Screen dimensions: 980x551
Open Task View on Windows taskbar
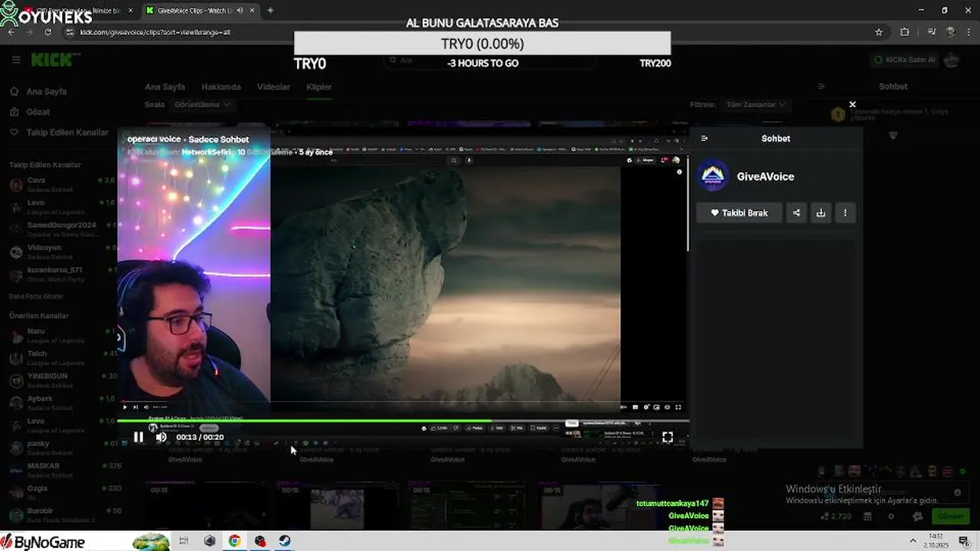pyautogui.click(x=184, y=541)
